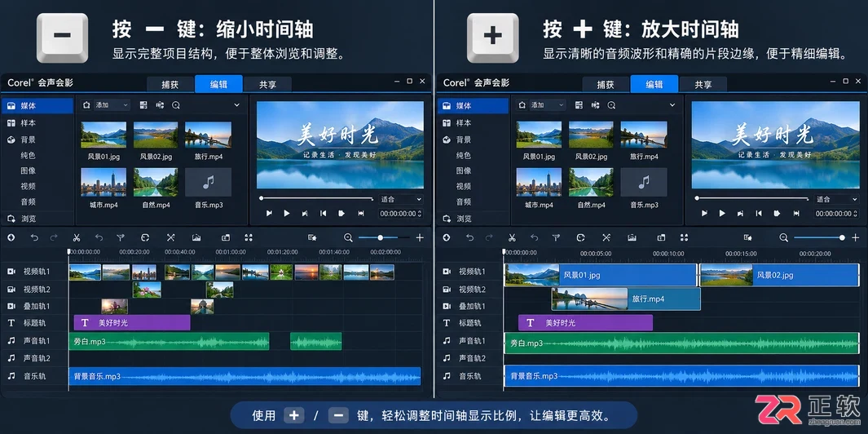Toggle 声音轨1 track icon in right timeline
This screenshot has width=868, height=434.
point(447,340)
